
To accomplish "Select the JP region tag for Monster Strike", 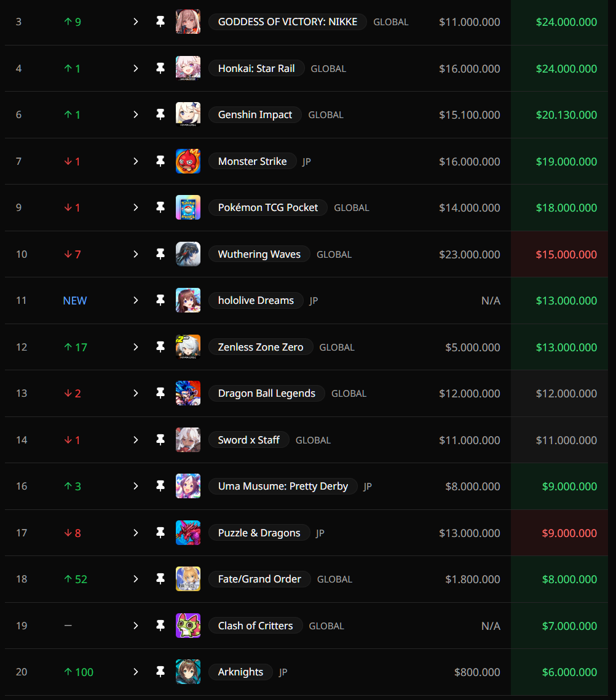I will pyautogui.click(x=306, y=162).
